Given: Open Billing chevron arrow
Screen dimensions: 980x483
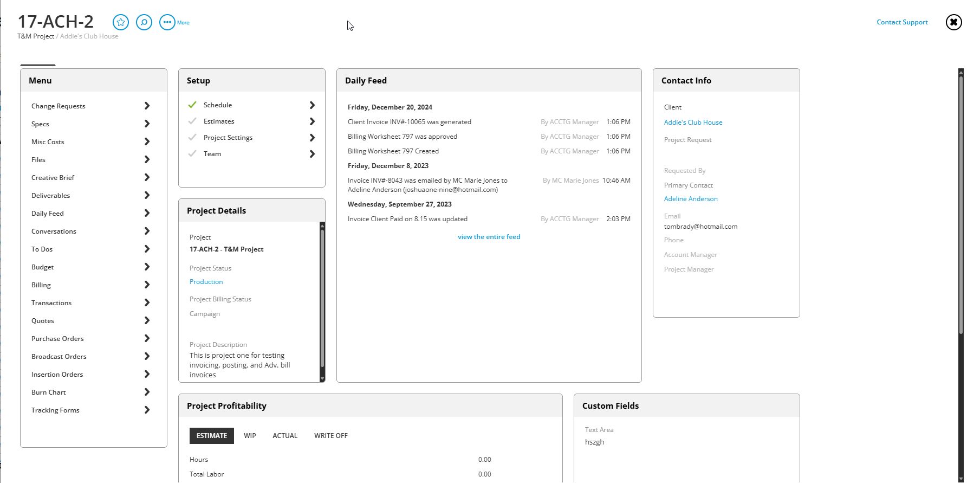Looking at the screenshot, I should [x=147, y=285].
